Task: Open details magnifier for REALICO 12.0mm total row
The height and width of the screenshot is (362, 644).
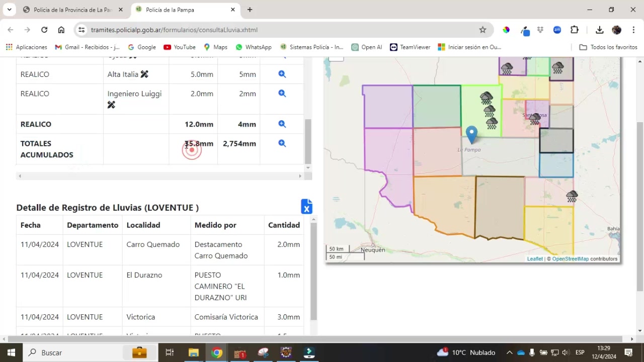Action: pyautogui.click(x=282, y=124)
